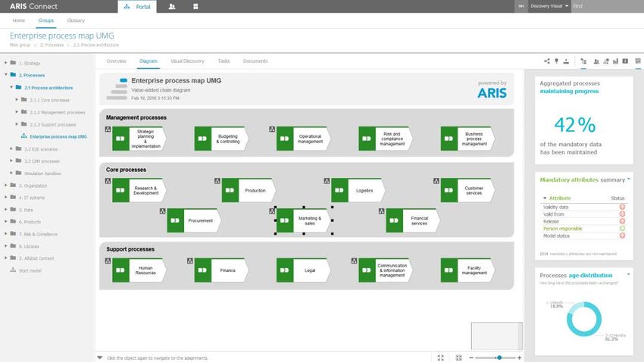The image size is (644, 362).
Task: Select Business process management process
Action: coord(467,139)
